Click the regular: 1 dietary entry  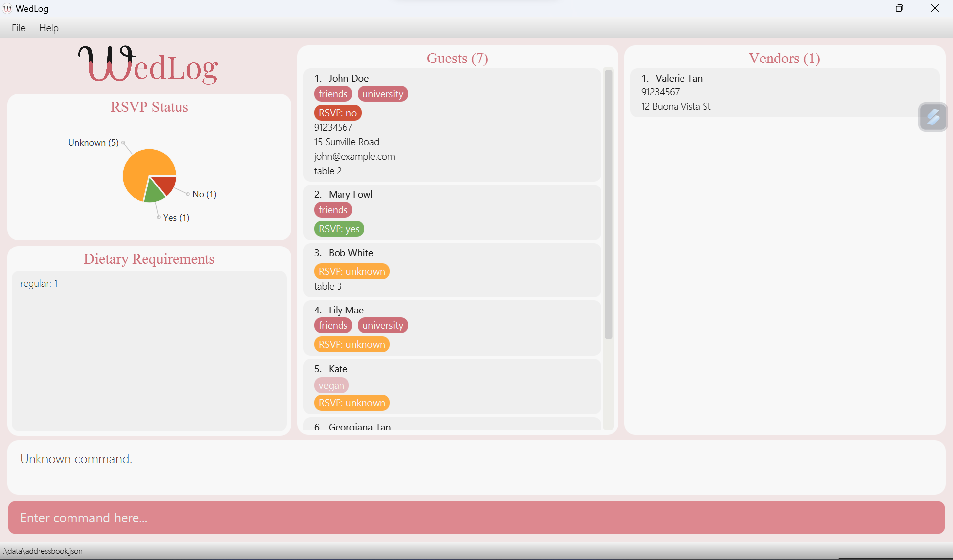[x=39, y=283]
